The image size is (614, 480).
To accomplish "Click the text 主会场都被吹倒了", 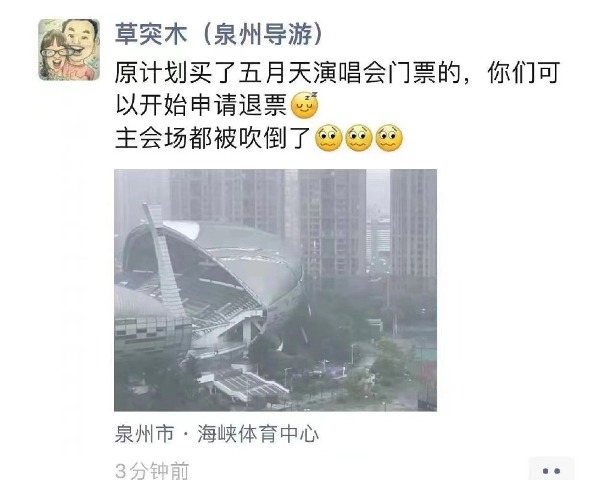I will point(213,138).
